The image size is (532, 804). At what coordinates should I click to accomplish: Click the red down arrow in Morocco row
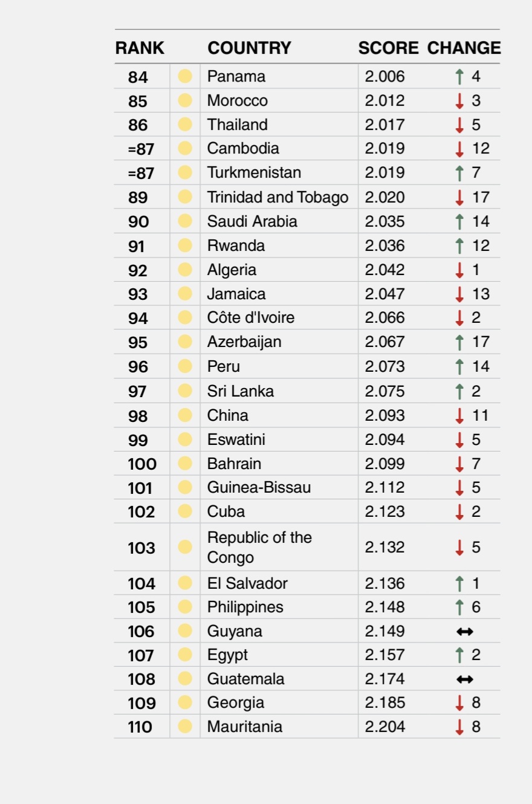coord(459,100)
